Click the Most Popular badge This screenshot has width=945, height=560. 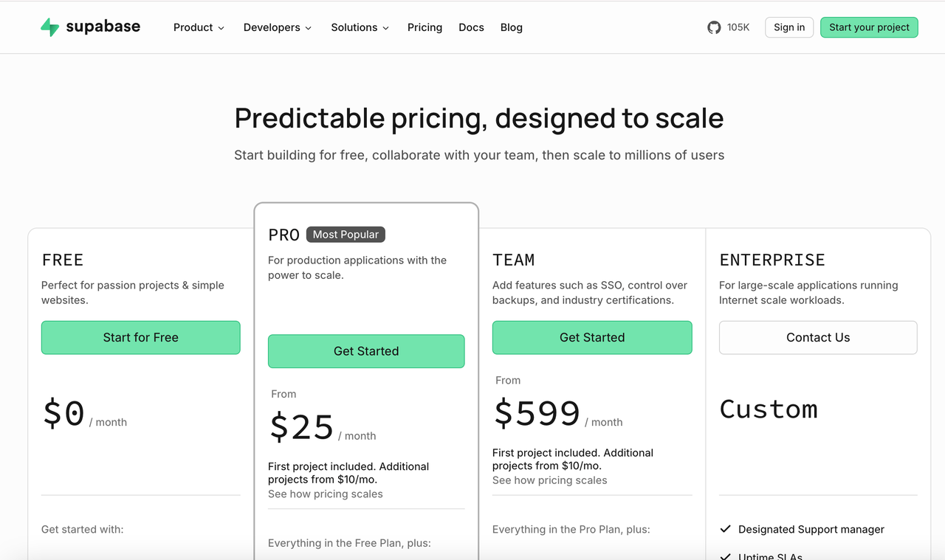tap(346, 235)
